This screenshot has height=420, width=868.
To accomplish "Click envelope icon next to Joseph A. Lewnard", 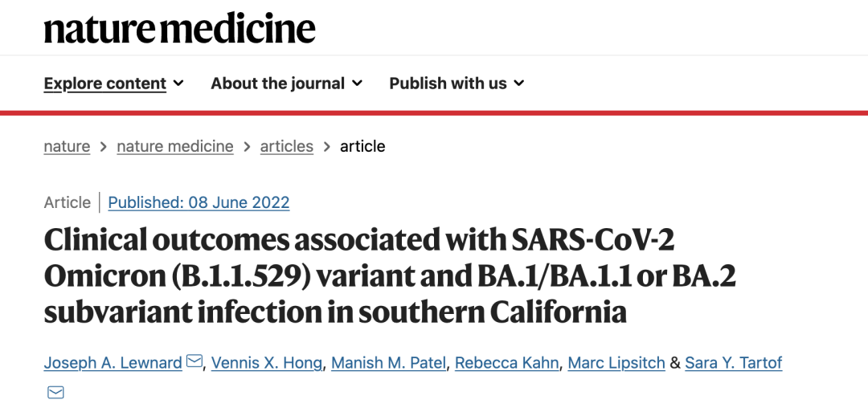I will [x=194, y=362].
